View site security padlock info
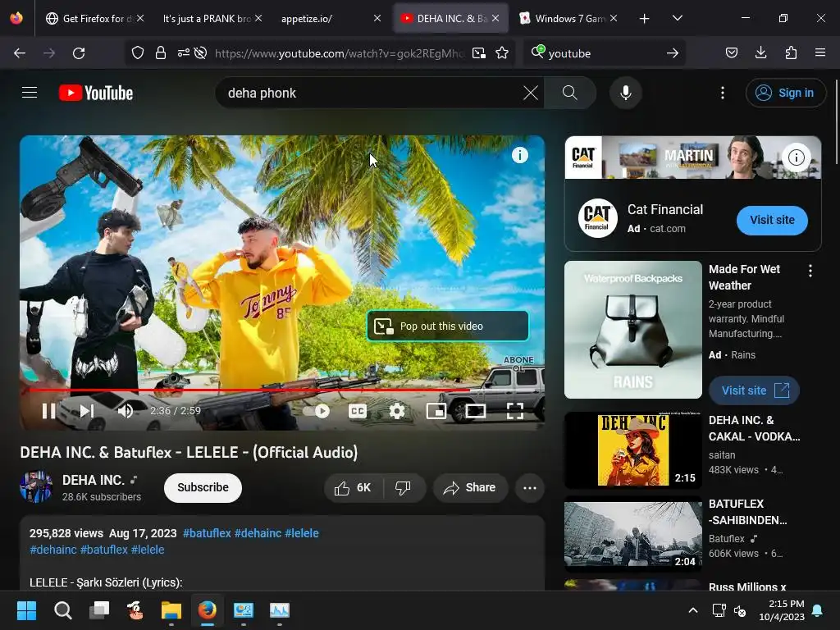The width and height of the screenshot is (840, 630). point(160,53)
